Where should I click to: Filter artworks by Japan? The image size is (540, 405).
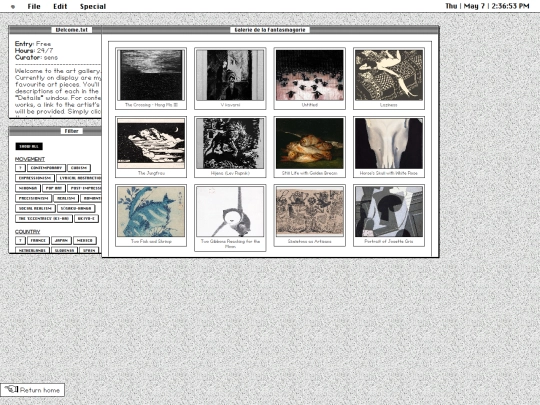click(61, 240)
